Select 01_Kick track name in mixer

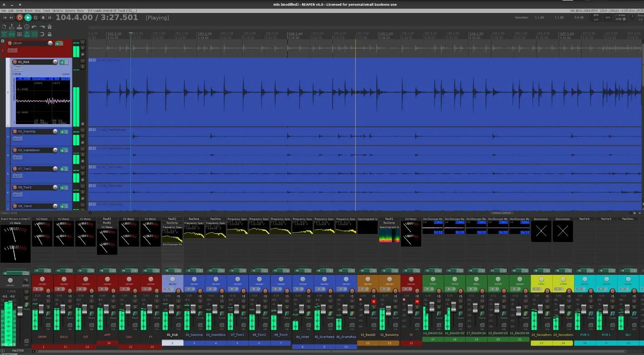(x=172, y=335)
